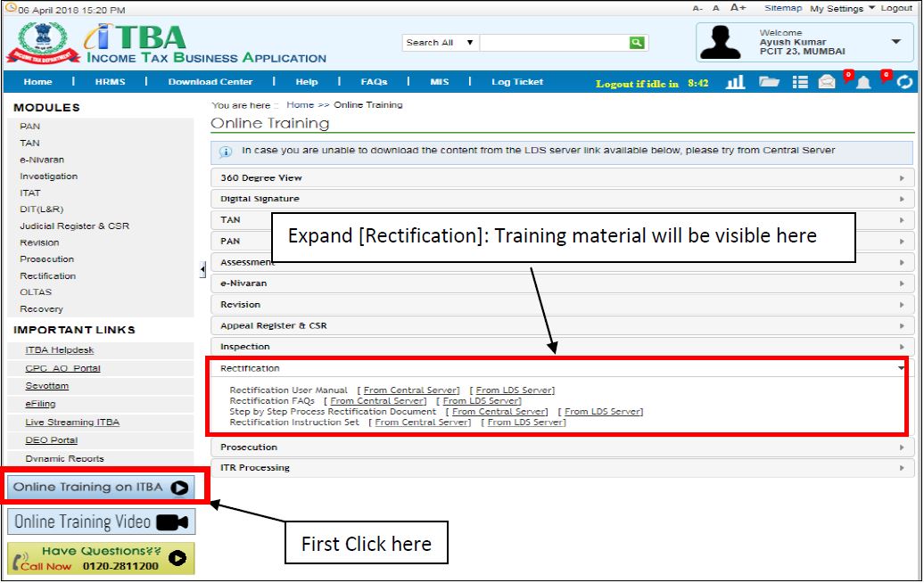Open the Search All dropdown

tap(440, 42)
